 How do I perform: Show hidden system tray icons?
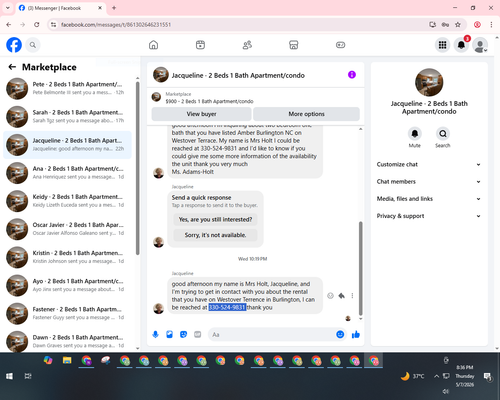(x=436, y=376)
